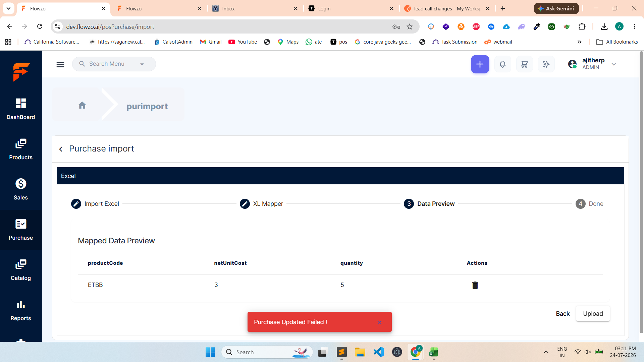Screen dimensions: 644x362
Task: Click the XL Mapper step pencil icon
Action: (x=245, y=204)
